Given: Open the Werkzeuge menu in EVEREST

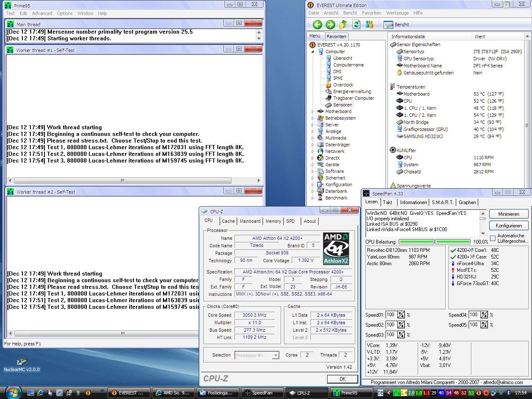Looking at the screenshot, I should (397, 13).
